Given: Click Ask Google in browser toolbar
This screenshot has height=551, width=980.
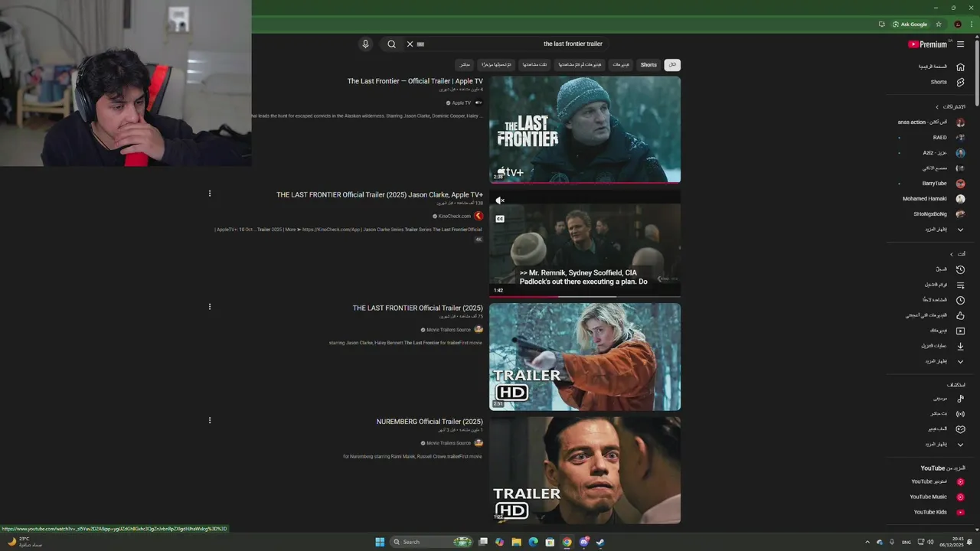Looking at the screenshot, I should 910,24.
